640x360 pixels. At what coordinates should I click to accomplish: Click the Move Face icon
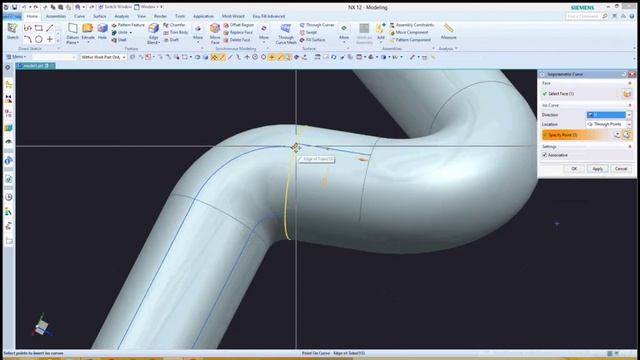coord(215,29)
